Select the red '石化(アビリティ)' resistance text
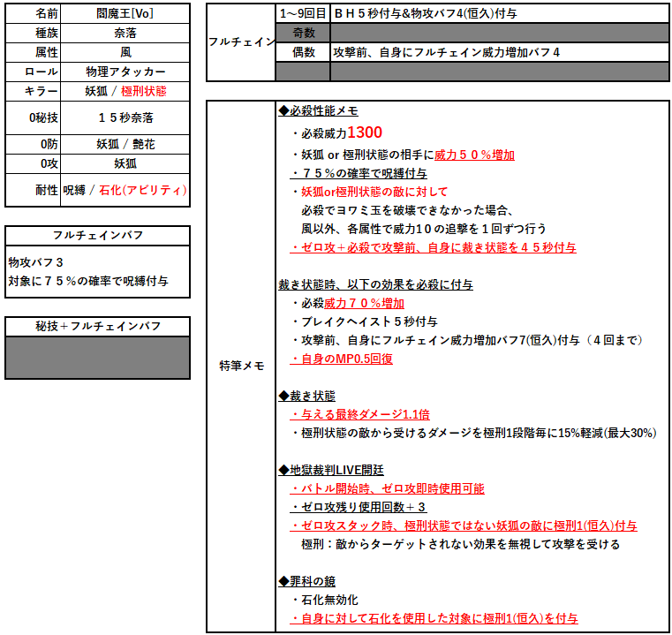This screenshot has height=635, width=672. tap(143, 190)
